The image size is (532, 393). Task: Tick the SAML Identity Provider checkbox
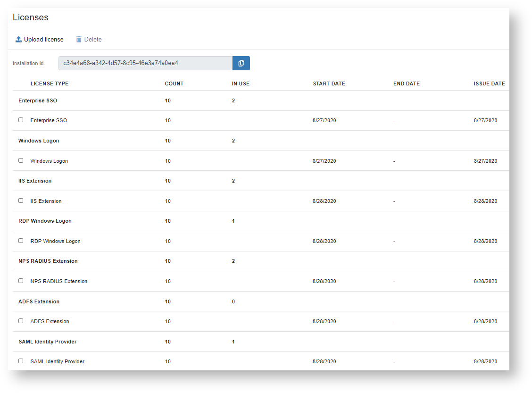[21, 361]
